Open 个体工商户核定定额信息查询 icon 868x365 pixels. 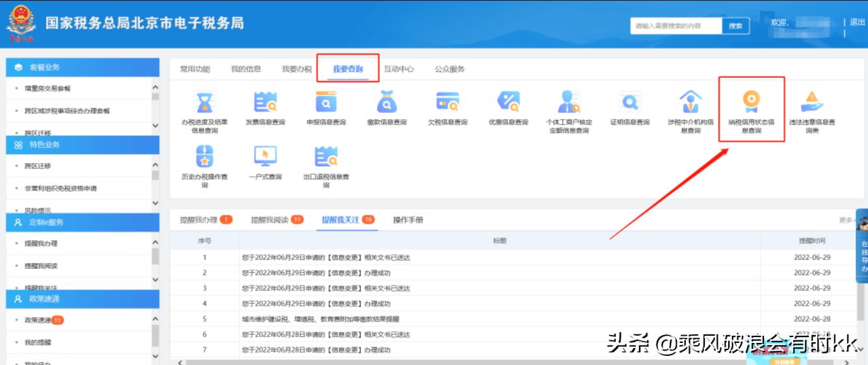pos(569,101)
